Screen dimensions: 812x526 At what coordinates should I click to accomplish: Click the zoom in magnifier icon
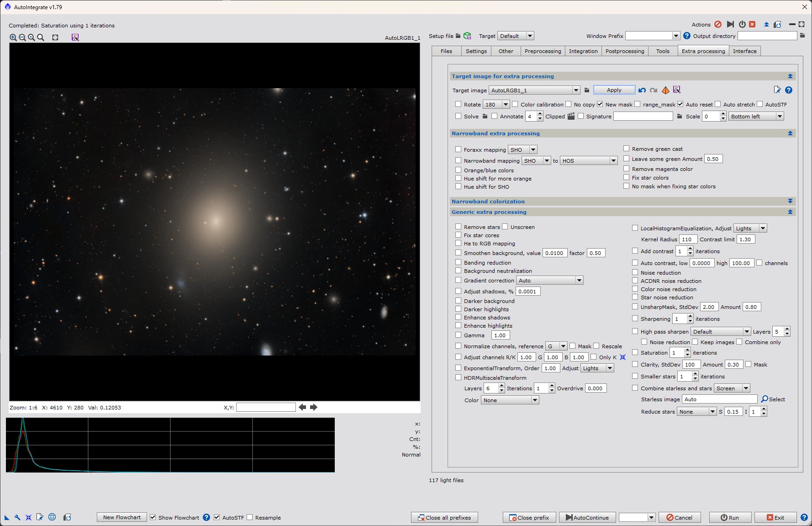pyautogui.click(x=13, y=37)
